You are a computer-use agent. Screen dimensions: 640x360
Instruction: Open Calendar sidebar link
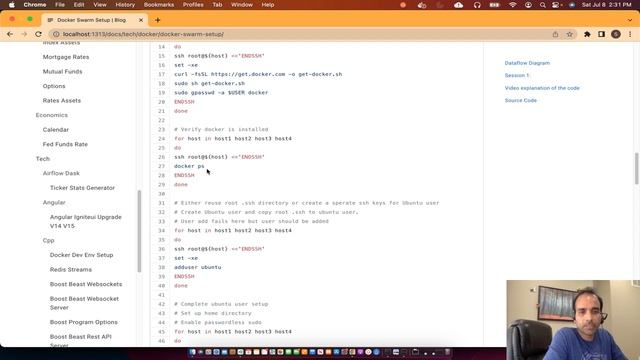[56, 129]
